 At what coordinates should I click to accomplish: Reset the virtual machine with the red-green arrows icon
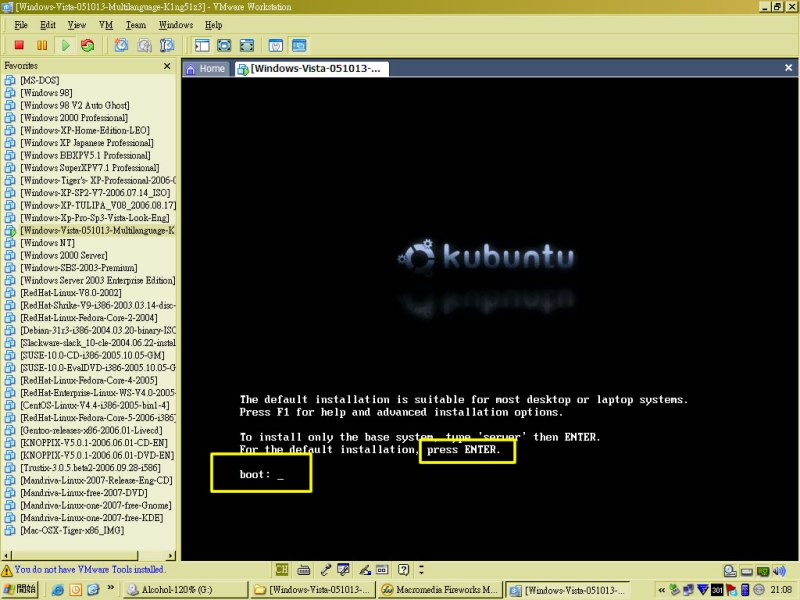point(88,45)
